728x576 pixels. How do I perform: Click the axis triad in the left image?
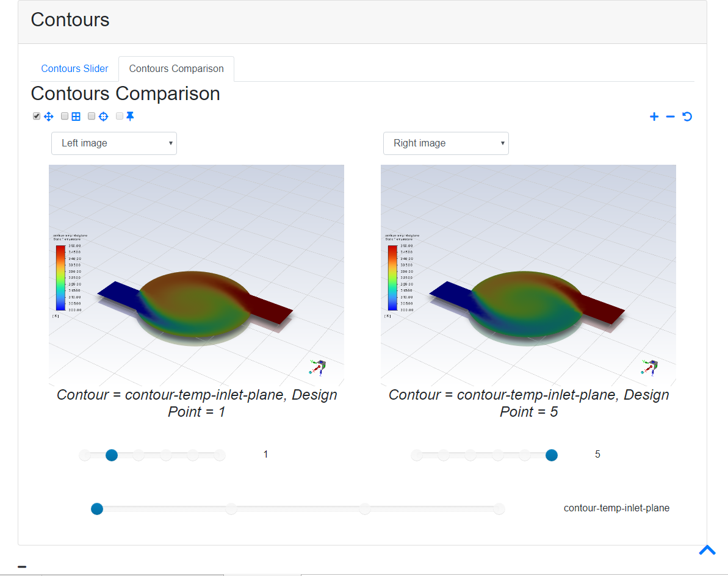pos(319,367)
